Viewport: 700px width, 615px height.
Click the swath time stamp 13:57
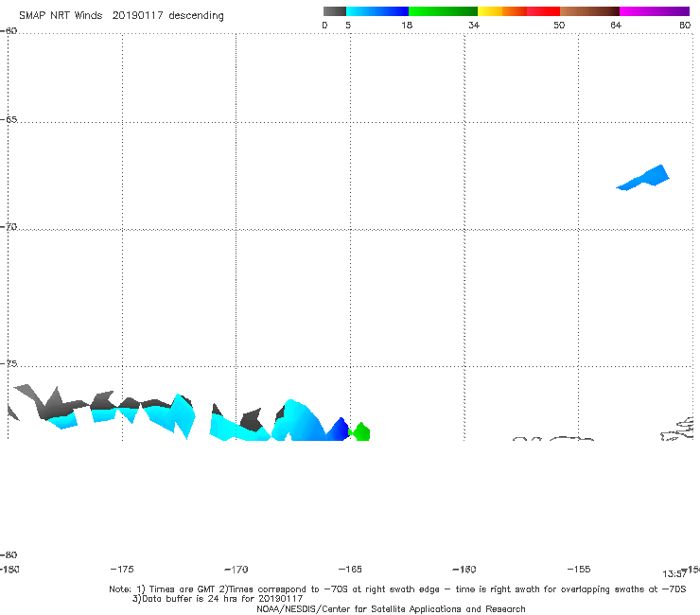(x=674, y=574)
